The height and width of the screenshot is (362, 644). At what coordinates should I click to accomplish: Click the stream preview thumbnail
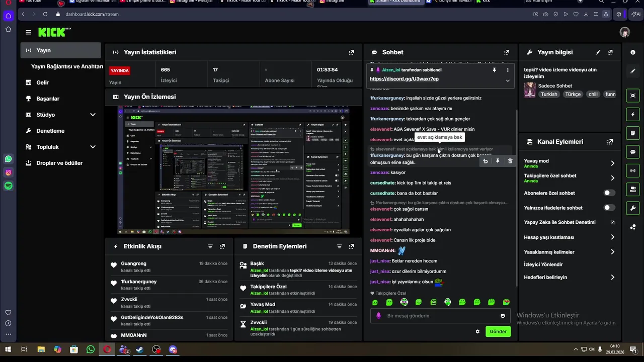tap(233, 171)
